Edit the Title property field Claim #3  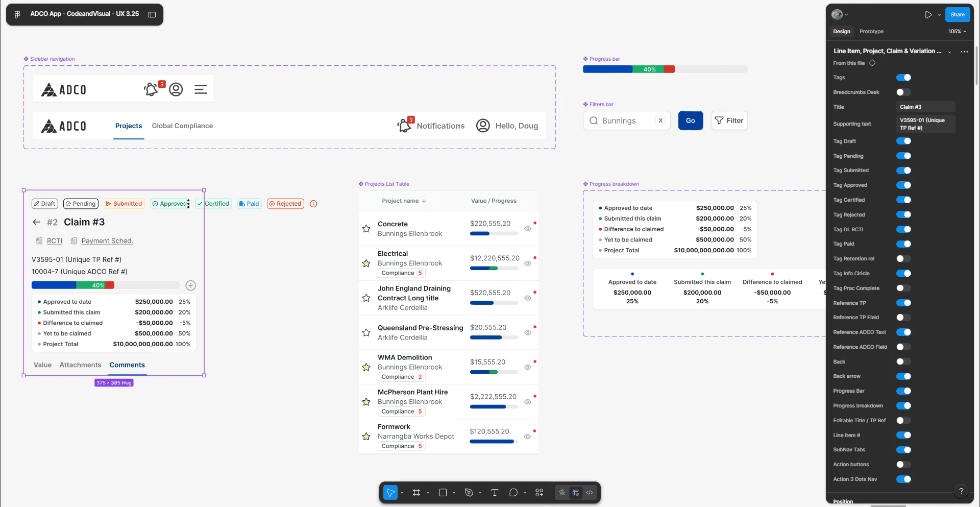pyautogui.click(x=925, y=107)
